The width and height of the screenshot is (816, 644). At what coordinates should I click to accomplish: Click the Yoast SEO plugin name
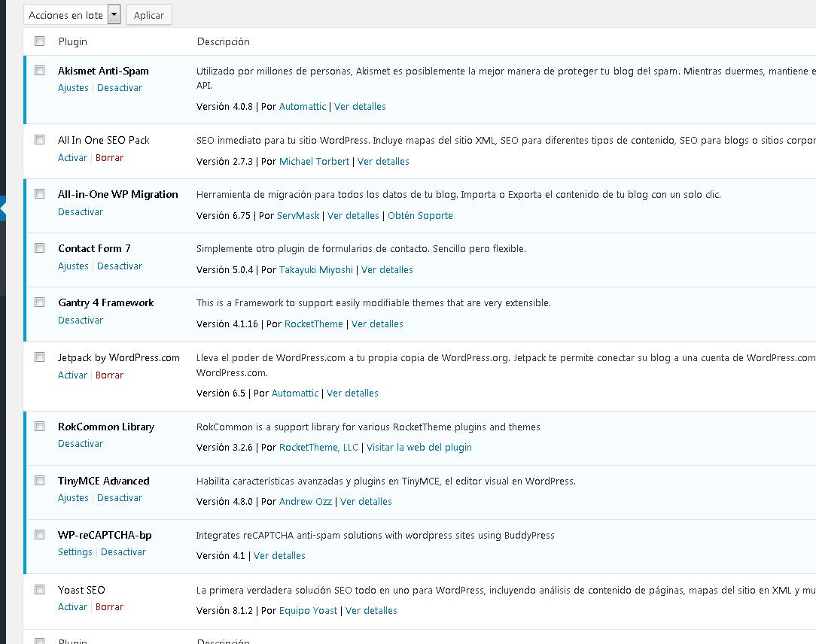[x=81, y=590]
